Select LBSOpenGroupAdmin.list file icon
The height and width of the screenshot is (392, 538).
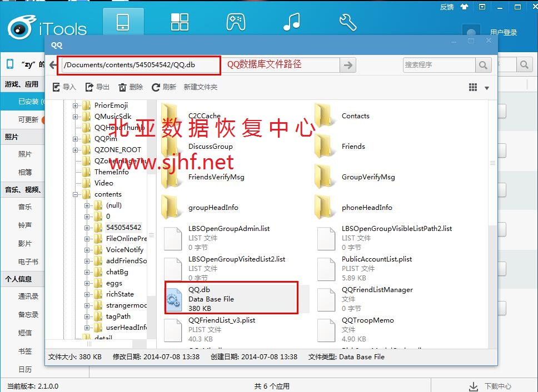[173, 238]
